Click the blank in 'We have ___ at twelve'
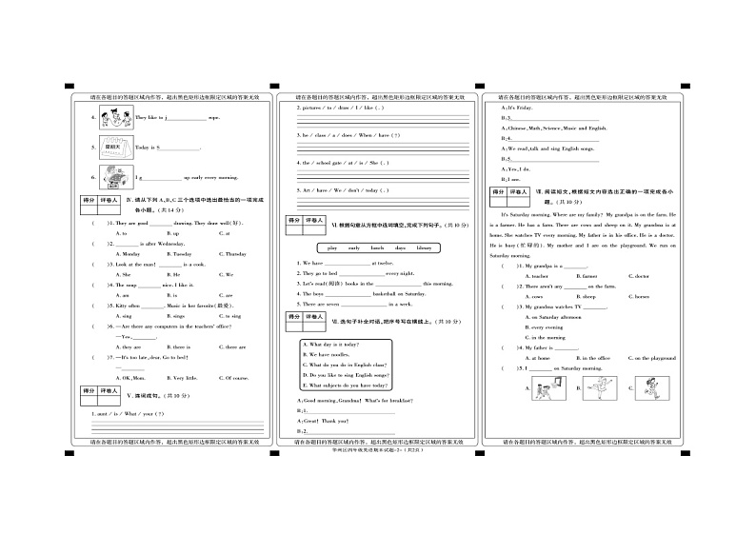This screenshot has width=756, height=534. click(x=348, y=262)
